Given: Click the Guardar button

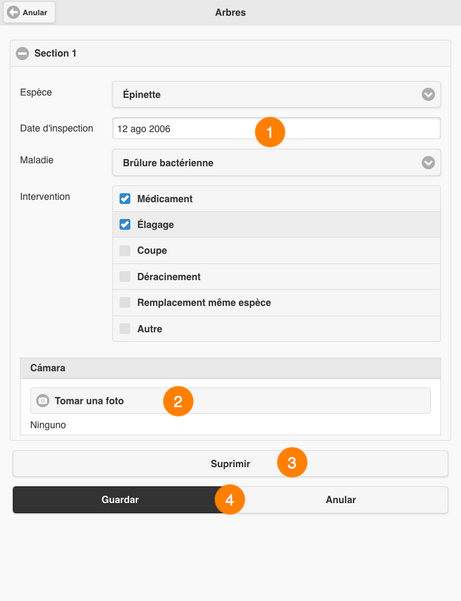Looking at the screenshot, I should (120, 500).
